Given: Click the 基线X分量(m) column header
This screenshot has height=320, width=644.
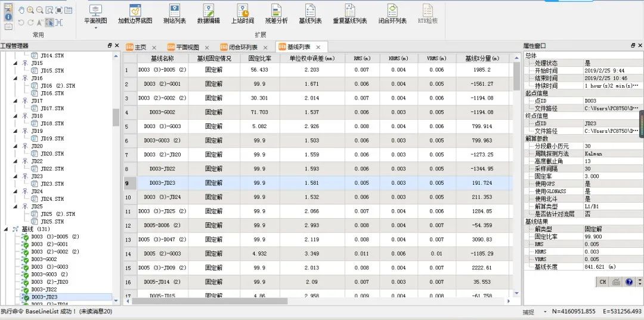Looking at the screenshot, I should click(482, 58).
